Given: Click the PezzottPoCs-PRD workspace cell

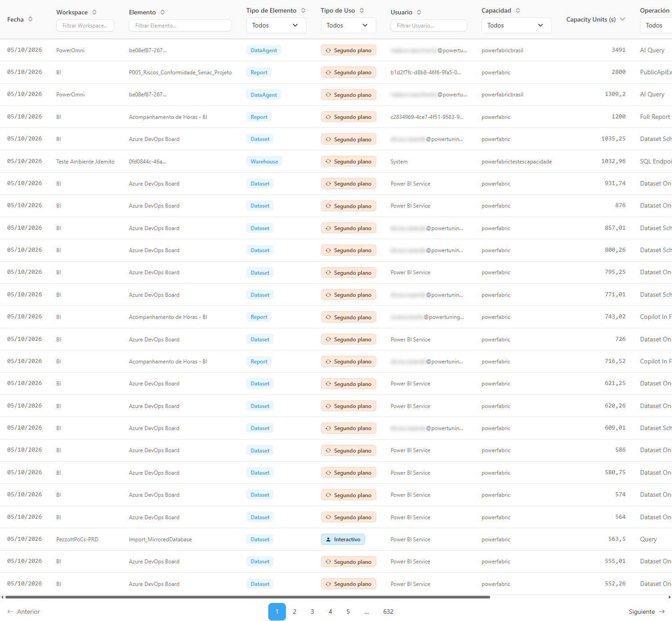Looking at the screenshot, I should click(77, 539).
